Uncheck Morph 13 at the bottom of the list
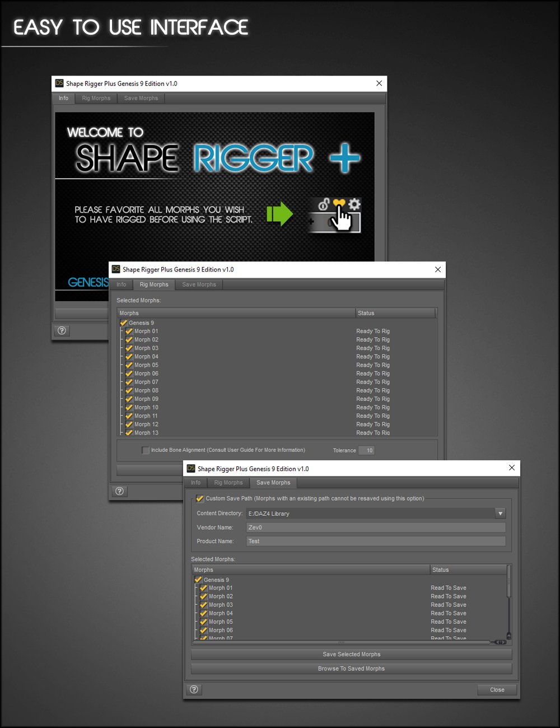Screen dimensions: 560x728 tap(130, 432)
